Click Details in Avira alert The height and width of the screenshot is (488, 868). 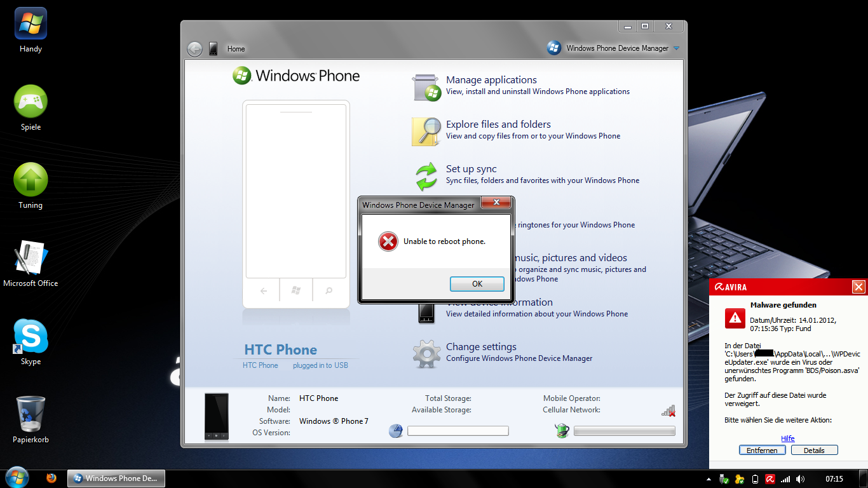[x=814, y=451]
